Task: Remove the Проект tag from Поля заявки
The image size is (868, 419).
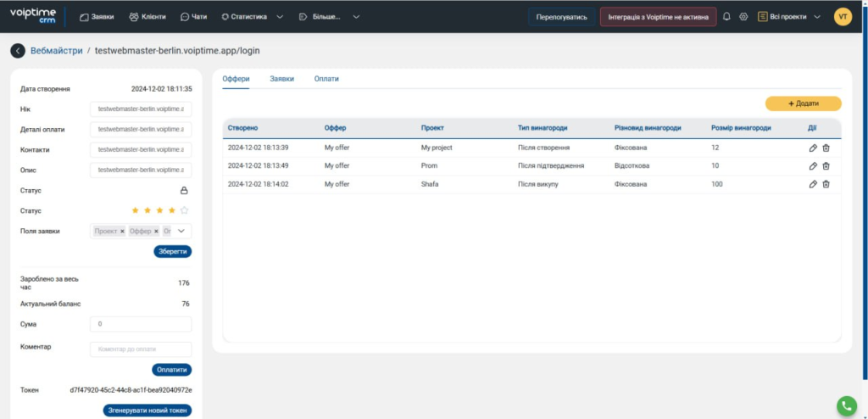Action: (122, 231)
